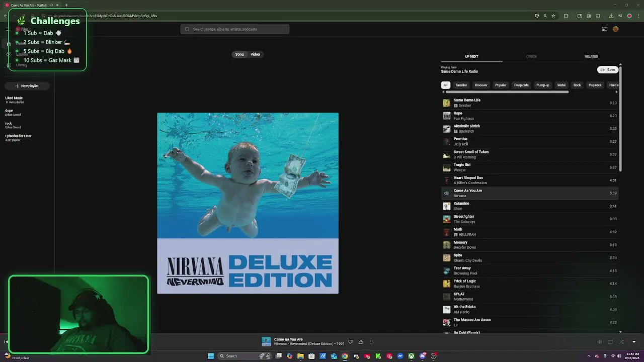Select the Deep cuts filter chip

pos(521,85)
